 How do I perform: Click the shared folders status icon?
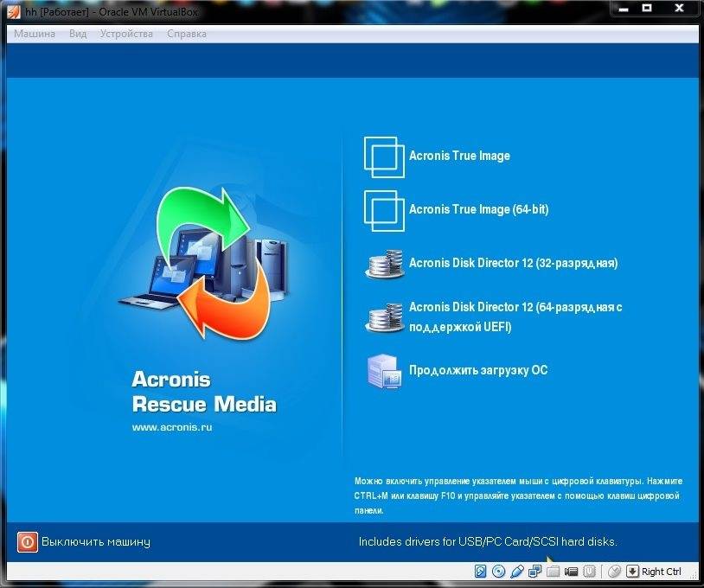tap(553, 571)
